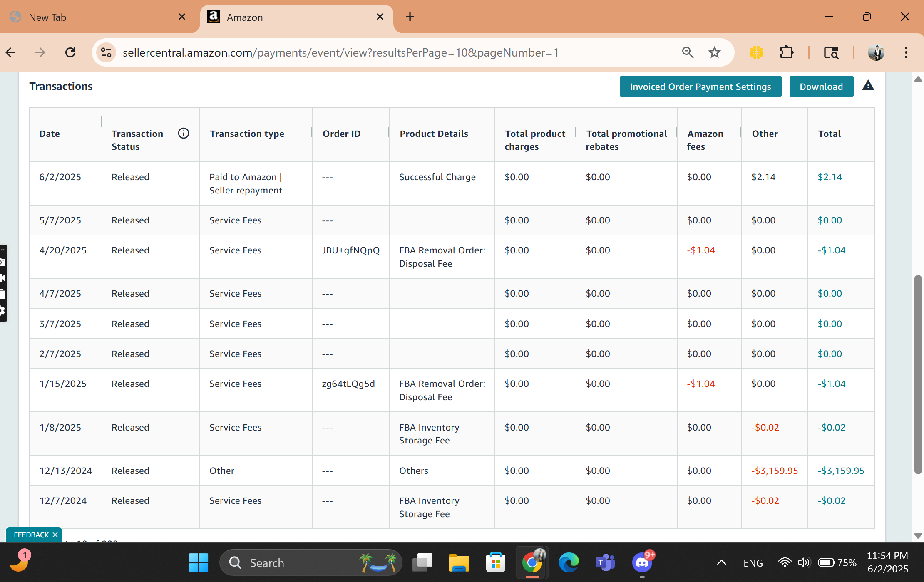This screenshot has width=924, height=582.
Task: Open the browser Extensions puzzle icon
Action: point(786,52)
